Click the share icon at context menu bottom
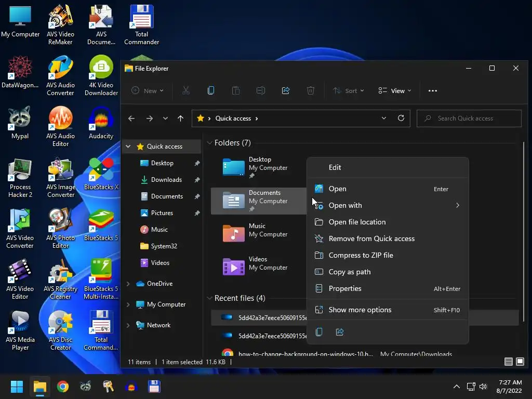Image resolution: width=532 pixels, height=399 pixels. click(x=340, y=332)
